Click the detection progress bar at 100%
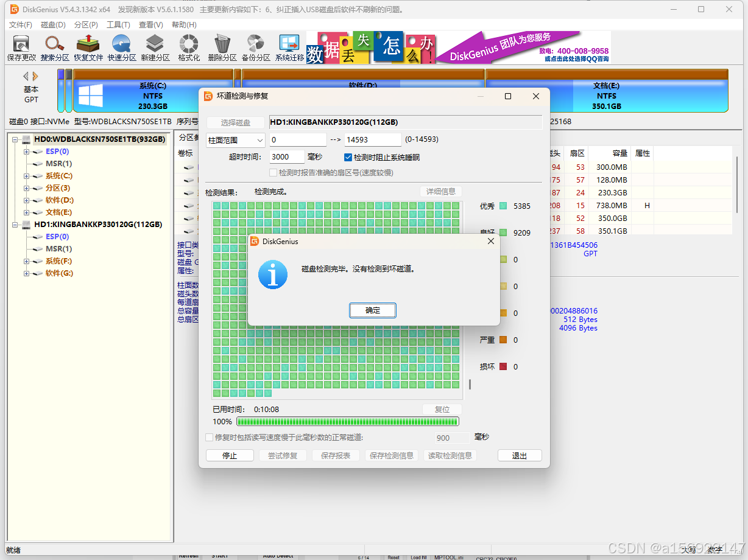748x560 pixels. click(348, 421)
